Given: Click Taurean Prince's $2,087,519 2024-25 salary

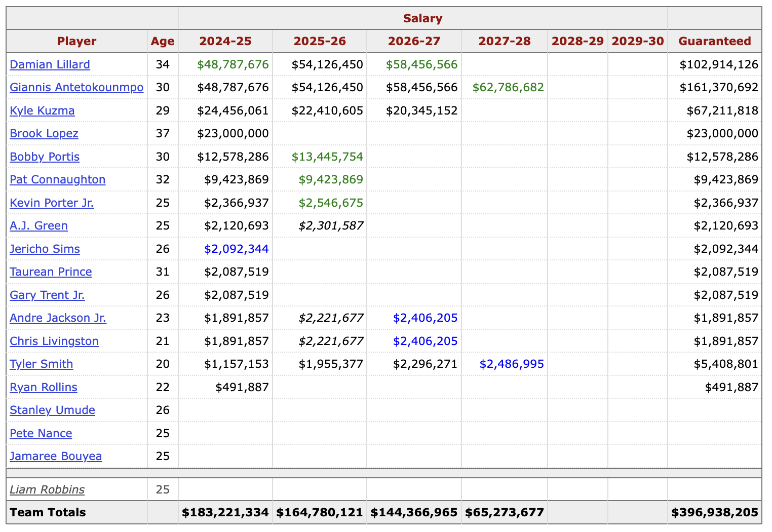Looking at the screenshot, I should coord(237,272).
